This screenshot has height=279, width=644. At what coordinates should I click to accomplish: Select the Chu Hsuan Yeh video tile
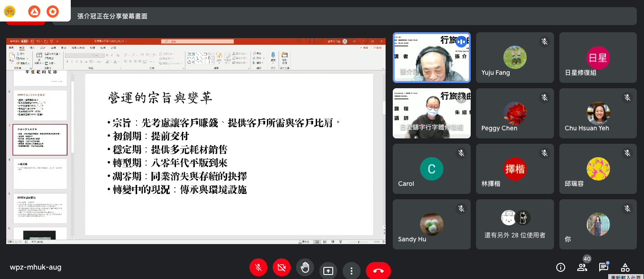point(598,113)
